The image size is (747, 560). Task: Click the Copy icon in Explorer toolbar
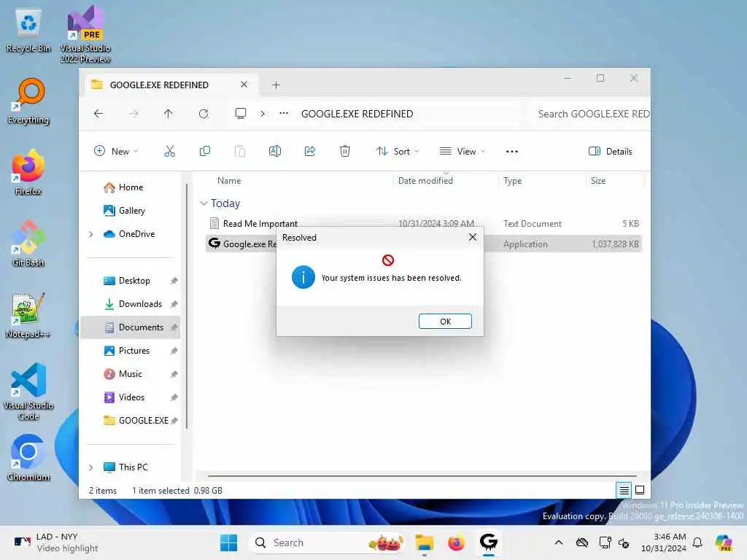tap(205, 152)
